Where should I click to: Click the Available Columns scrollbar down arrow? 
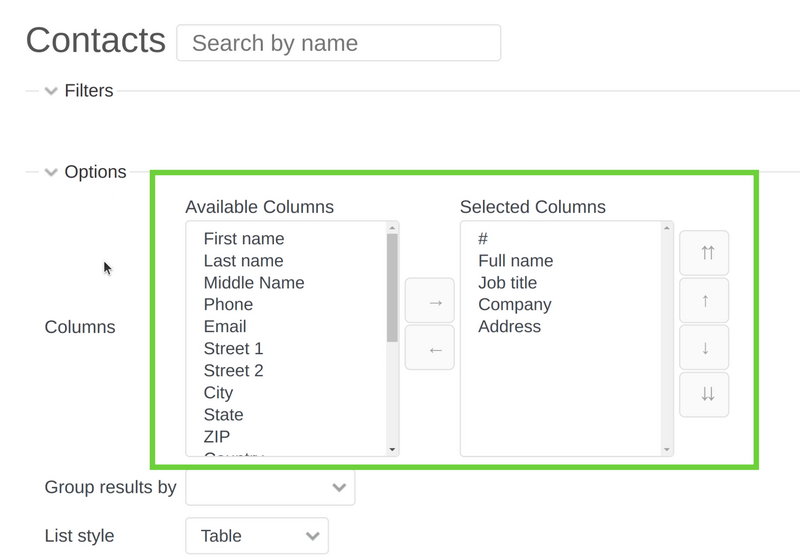392,450
